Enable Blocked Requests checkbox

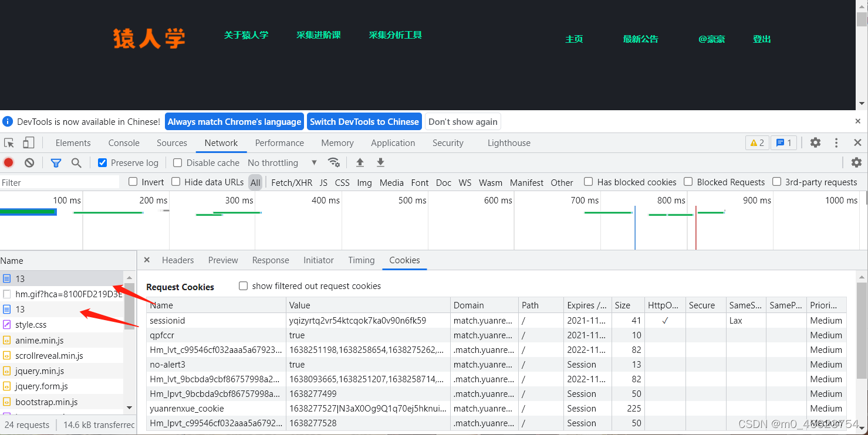688,182
